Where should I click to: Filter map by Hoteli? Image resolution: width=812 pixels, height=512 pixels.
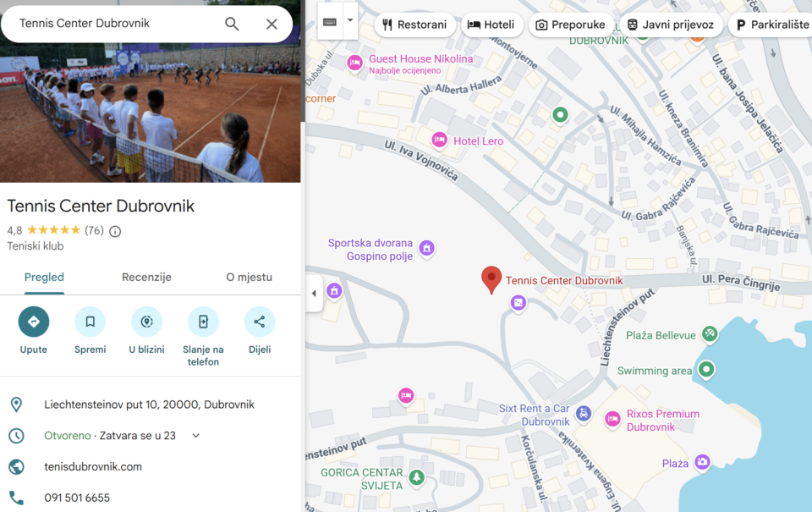pos(491,25)
